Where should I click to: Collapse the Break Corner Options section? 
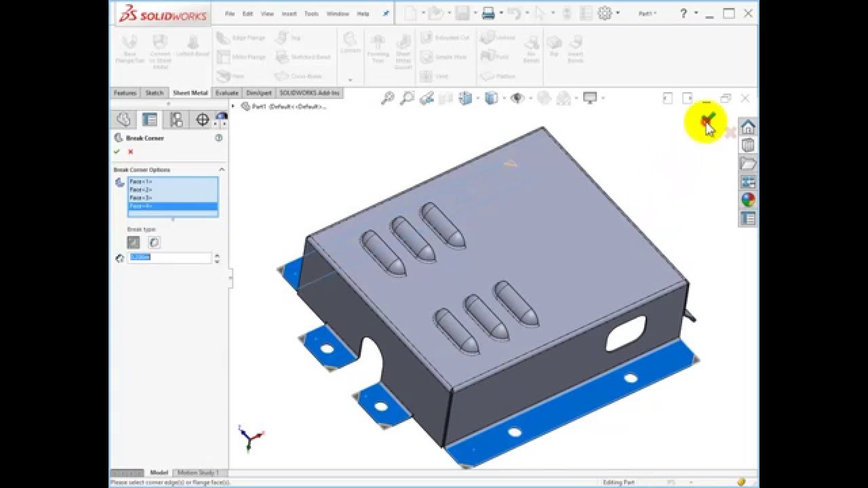click(x=221, y=169)
